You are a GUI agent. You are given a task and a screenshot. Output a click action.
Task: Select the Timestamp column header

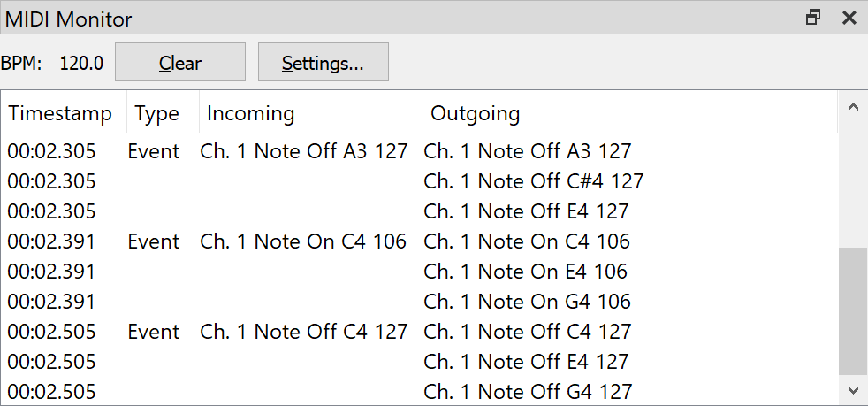point(60,113)
